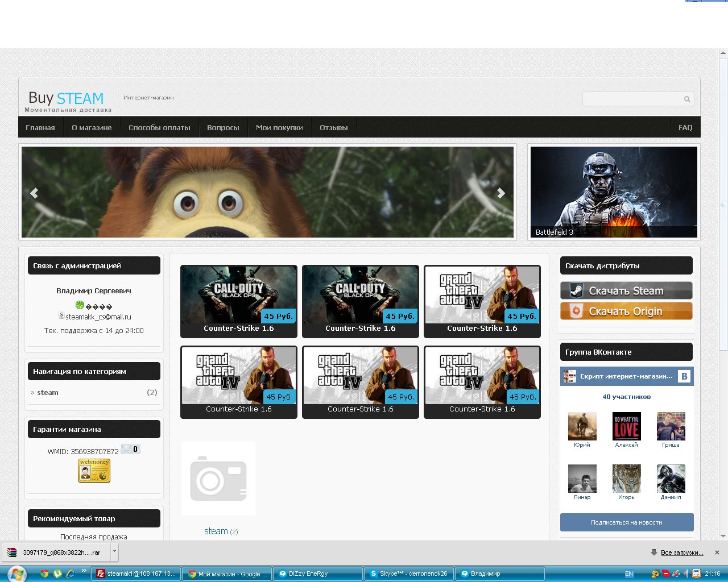The height and width of the screenshot is (582, 728).
Task: Launch uTorrent from the quick launch bar
Action: point(57,573)
